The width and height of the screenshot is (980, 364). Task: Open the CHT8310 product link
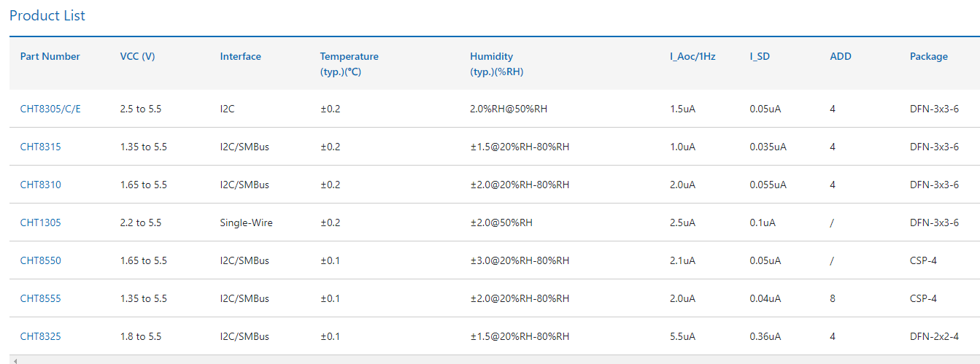pos(41,185)
